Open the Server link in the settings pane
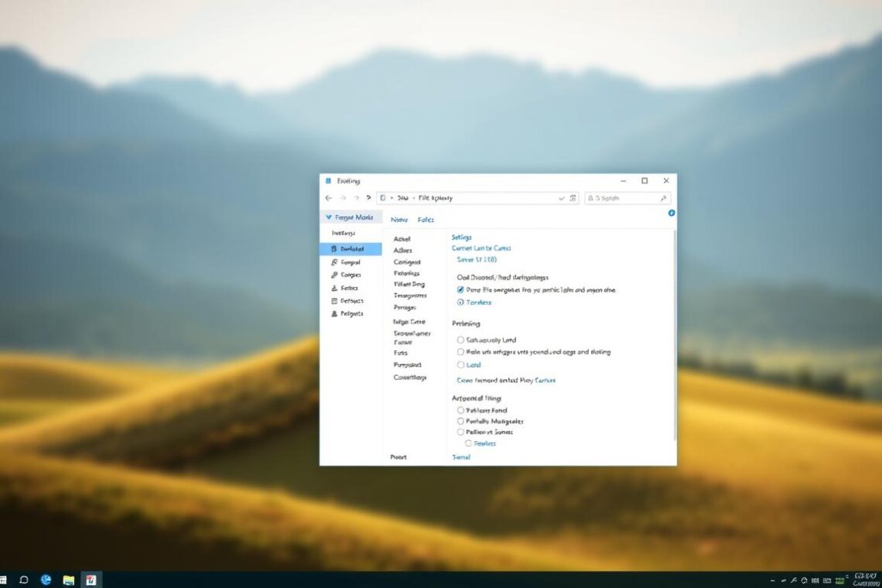 pos(478,259)
